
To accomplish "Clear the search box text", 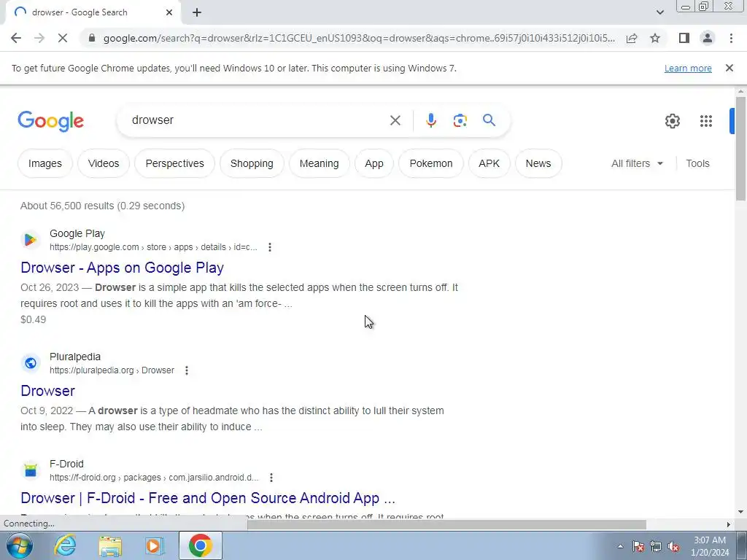I will coord(395,120).
